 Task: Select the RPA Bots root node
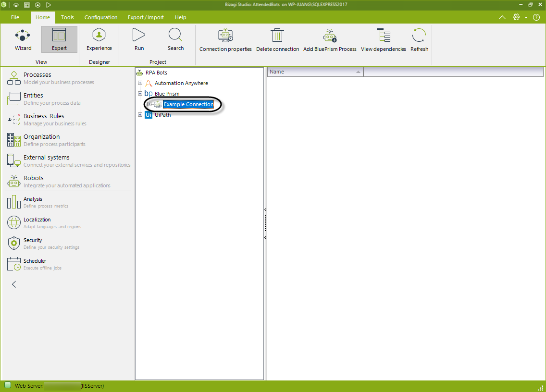156,73
